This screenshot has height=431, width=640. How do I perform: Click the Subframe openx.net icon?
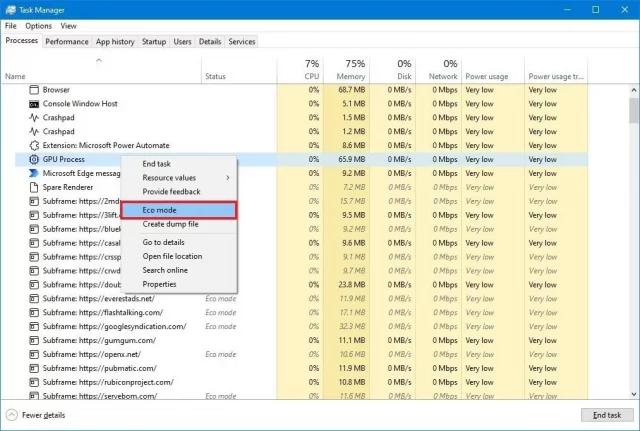[x=34, y=354]
